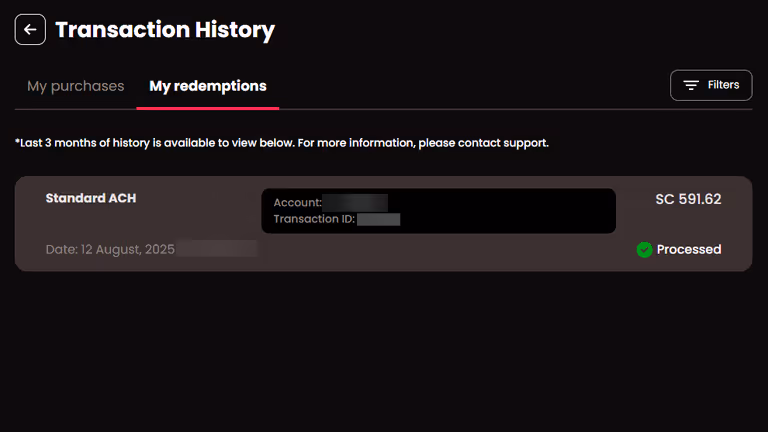Screen dimensions: 768x432
Task: Click the Date: 12 August, 2025 text
Action: coord(110,249)
